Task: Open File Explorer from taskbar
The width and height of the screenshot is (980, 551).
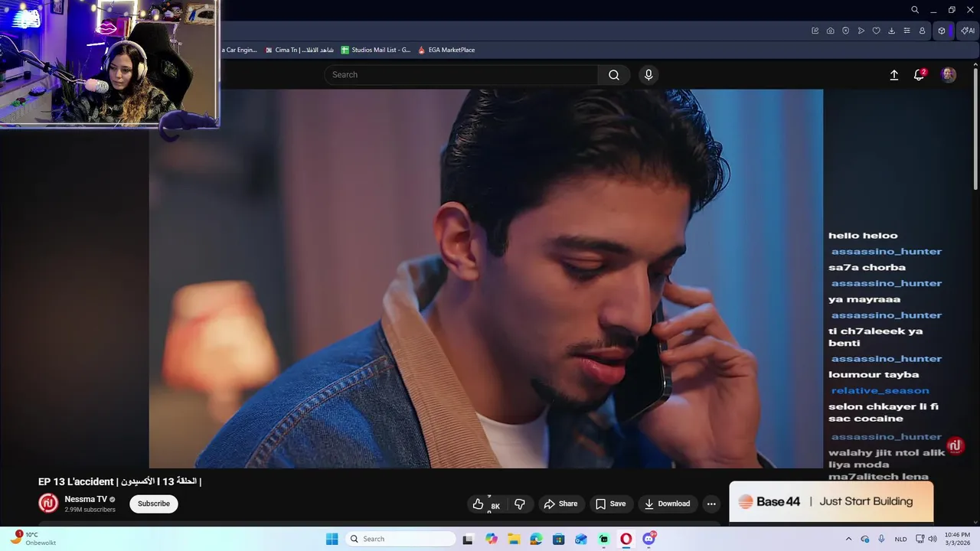Action: (x=514, y=539)
